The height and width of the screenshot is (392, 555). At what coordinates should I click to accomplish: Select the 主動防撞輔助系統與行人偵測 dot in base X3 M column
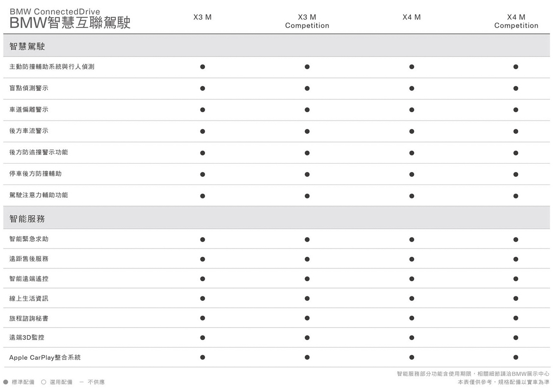[202, 67]
